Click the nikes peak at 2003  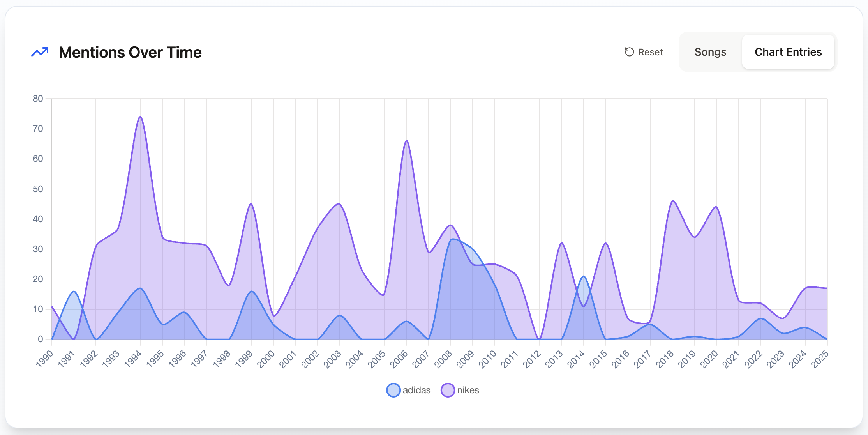[339, 204]
